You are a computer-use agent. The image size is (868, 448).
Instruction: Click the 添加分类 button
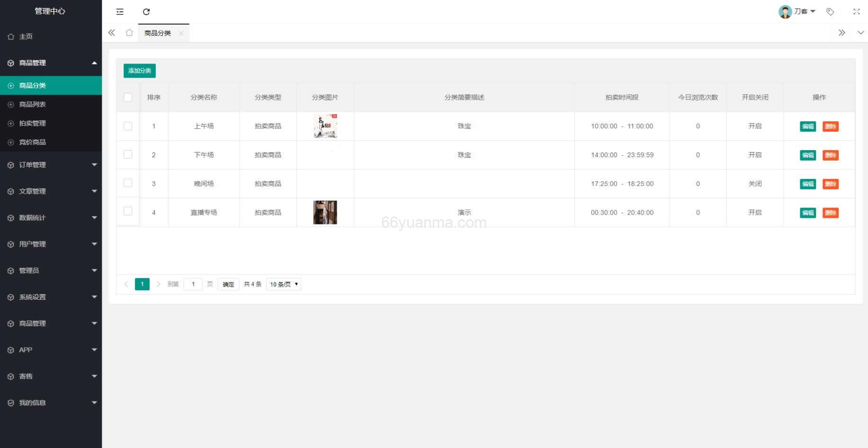click(140, 71)
